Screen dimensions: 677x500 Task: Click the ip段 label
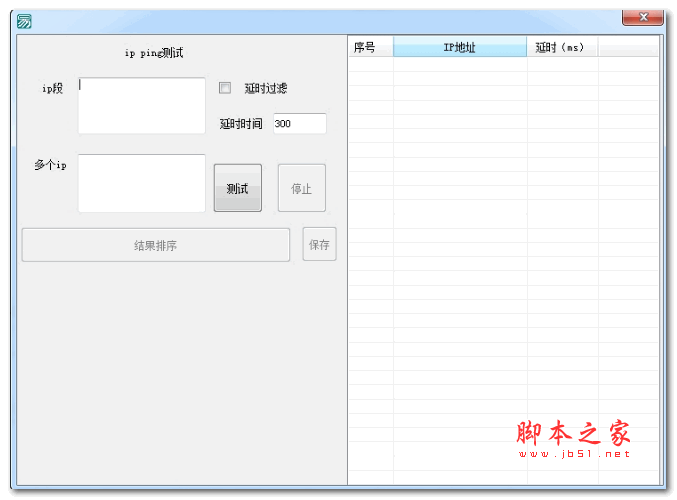52,89
